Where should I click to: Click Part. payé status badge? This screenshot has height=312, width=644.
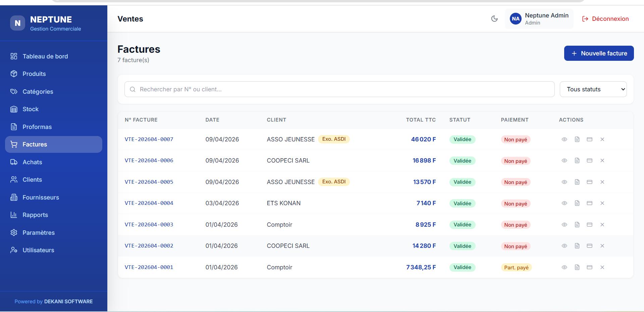point(516,268)
